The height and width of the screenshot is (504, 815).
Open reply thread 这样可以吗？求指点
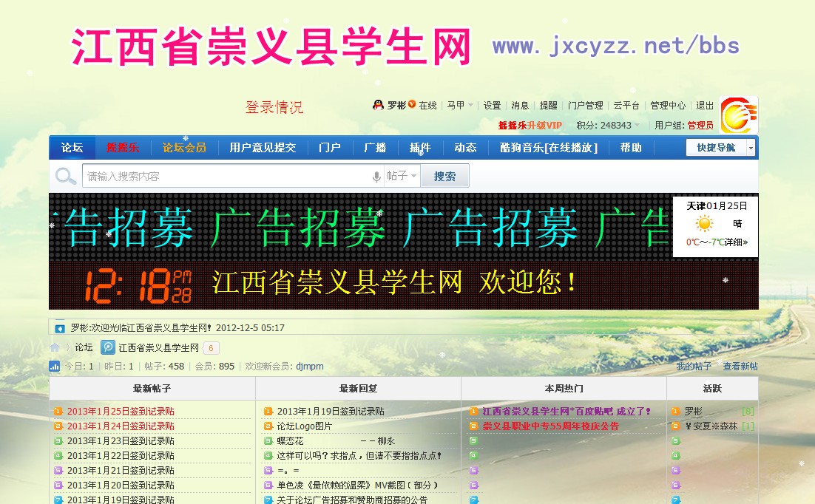click(x=359, y=456)
